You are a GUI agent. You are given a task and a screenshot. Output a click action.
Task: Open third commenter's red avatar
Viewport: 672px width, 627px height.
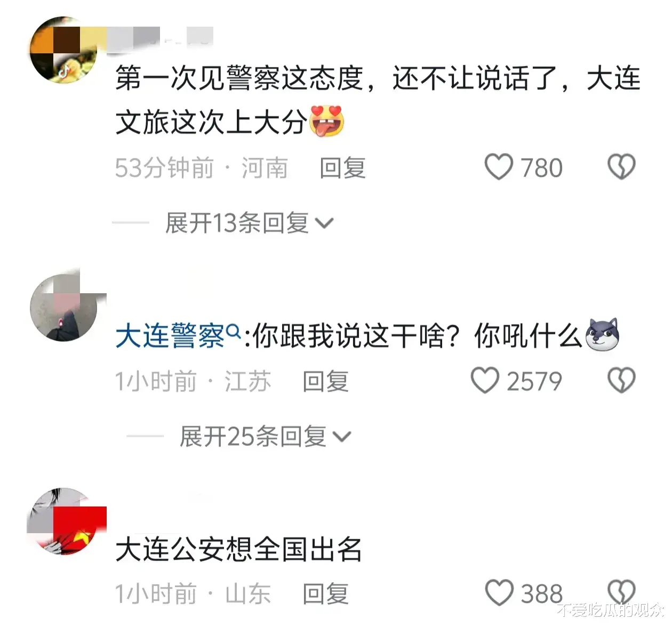click(x=64, y=521)
